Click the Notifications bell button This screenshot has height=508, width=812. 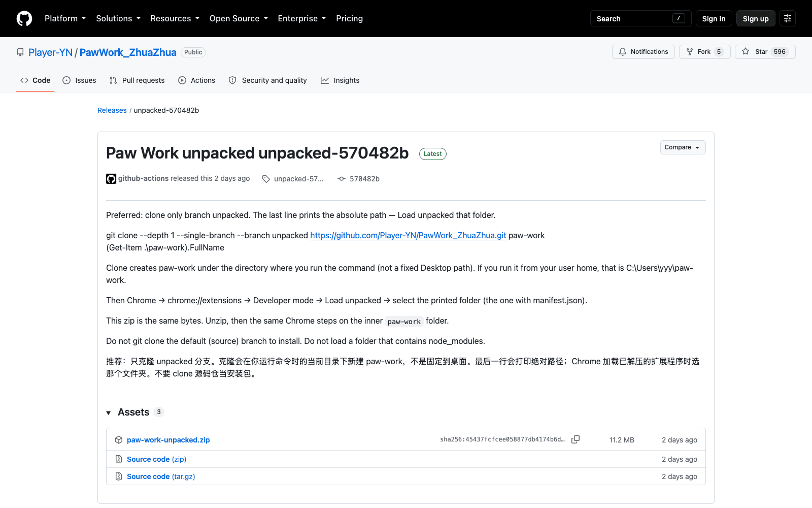click(x=643, y=52)
